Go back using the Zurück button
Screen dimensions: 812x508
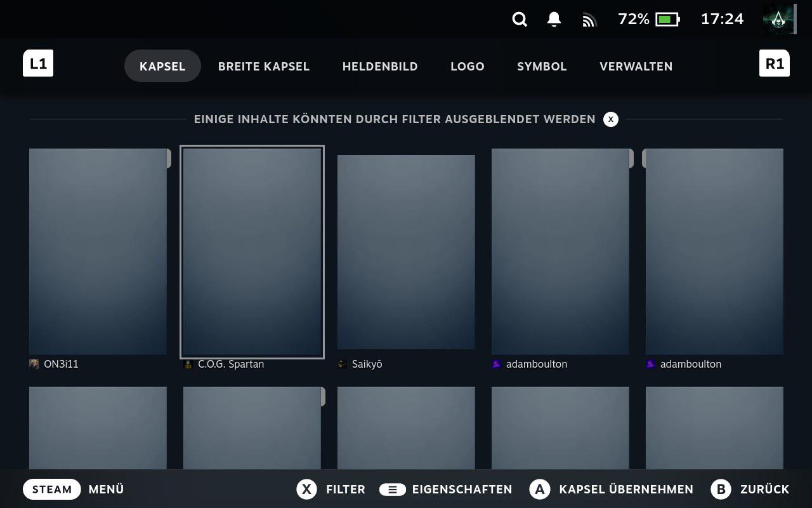750,489
